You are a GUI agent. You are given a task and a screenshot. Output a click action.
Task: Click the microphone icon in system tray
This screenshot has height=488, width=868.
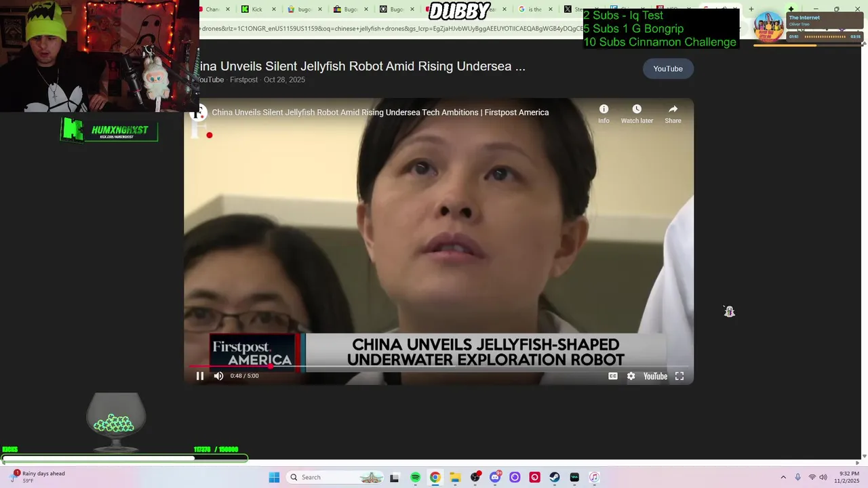point(797,477)
